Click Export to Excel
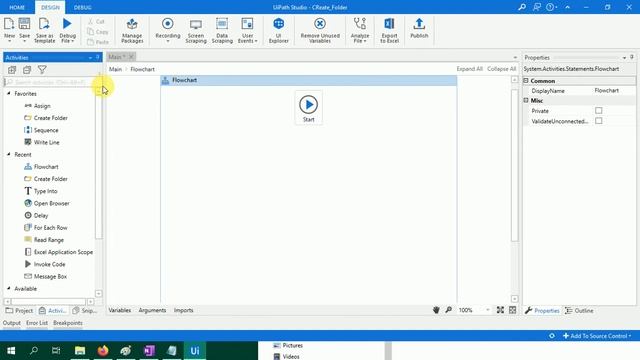Viewport: 640px width, 360px height. pyautogui.click(x=389, y=30)
